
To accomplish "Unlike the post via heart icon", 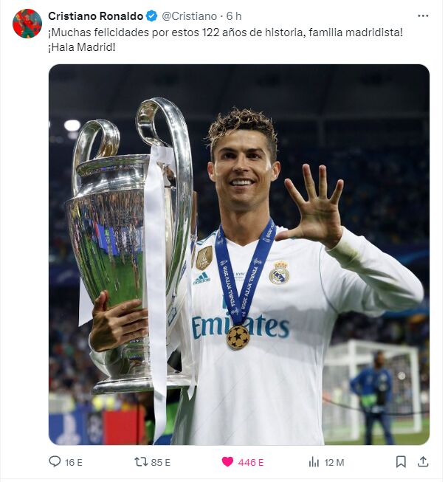I will (227, 462).
